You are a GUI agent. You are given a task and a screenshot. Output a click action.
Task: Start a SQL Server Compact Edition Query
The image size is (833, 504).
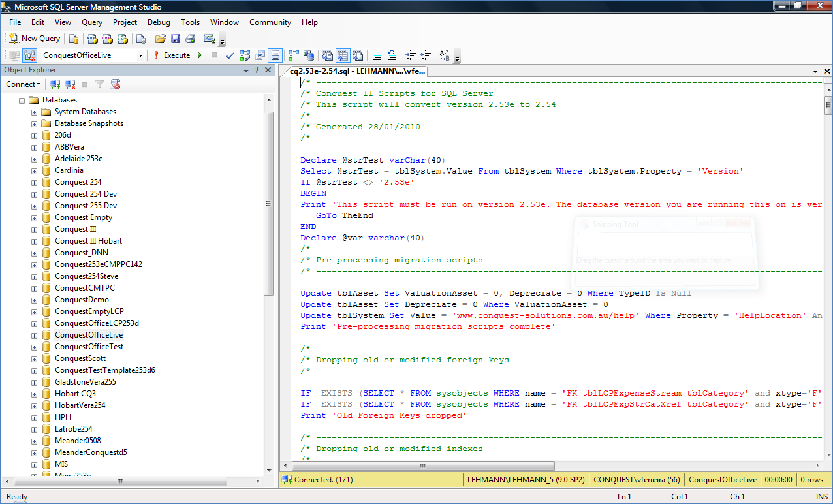tap(140, 39)
